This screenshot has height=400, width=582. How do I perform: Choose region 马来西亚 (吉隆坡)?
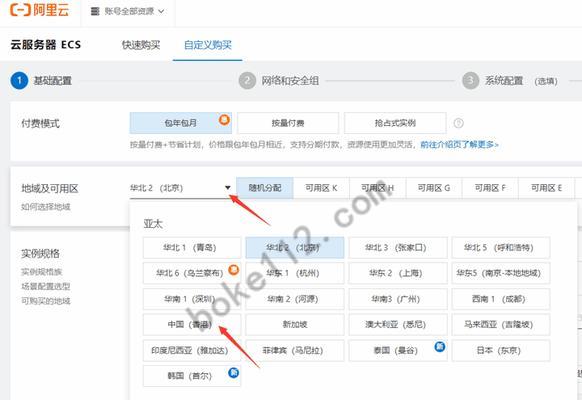pos(501,325)
